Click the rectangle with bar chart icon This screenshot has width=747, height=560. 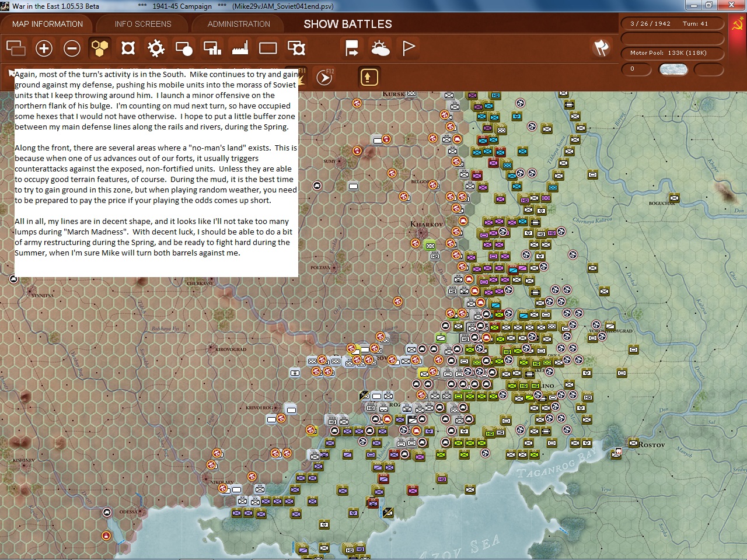click(212, 48)
